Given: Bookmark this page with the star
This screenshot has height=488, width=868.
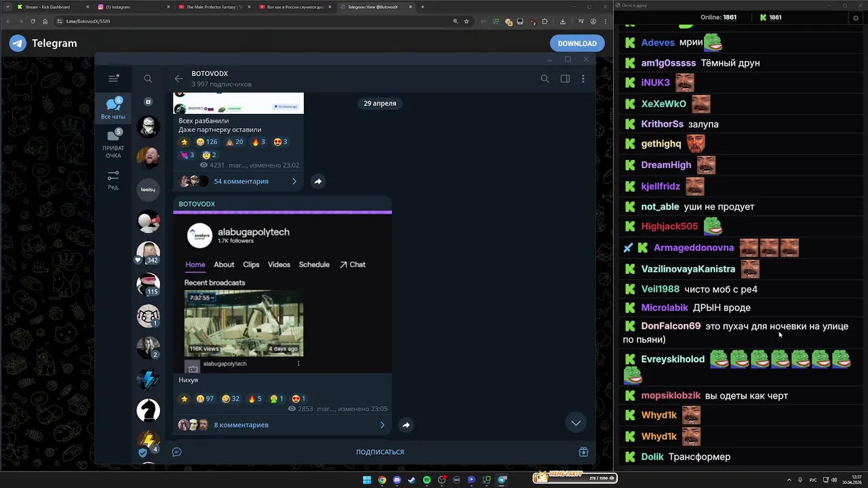Looking at the screenshot, I should click(467, 21).
